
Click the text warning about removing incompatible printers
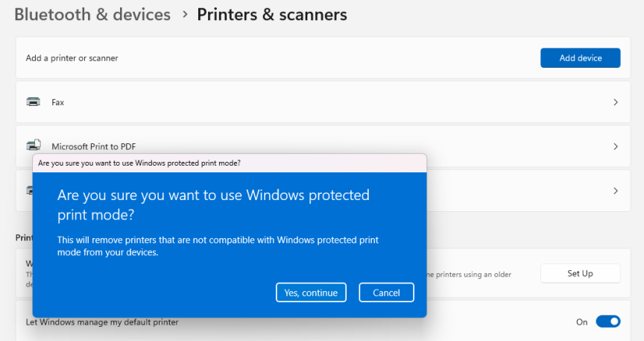(218, 246)
